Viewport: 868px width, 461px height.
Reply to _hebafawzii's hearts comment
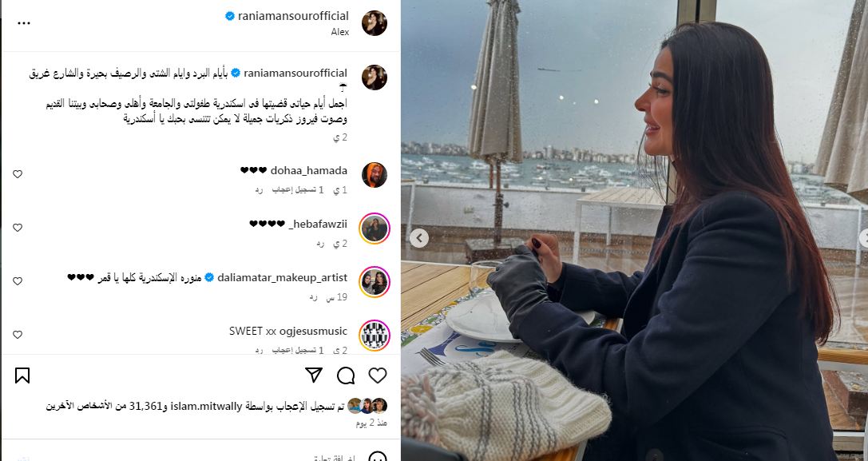click(320, 244)
